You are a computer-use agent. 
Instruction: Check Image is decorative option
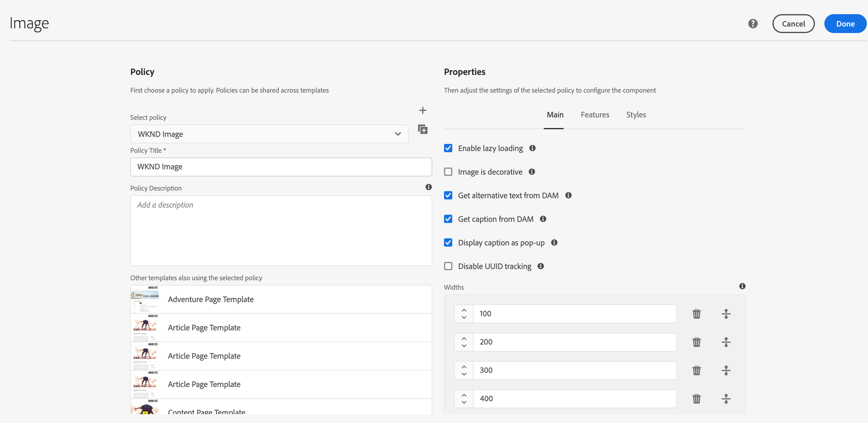tap(448, 172)
